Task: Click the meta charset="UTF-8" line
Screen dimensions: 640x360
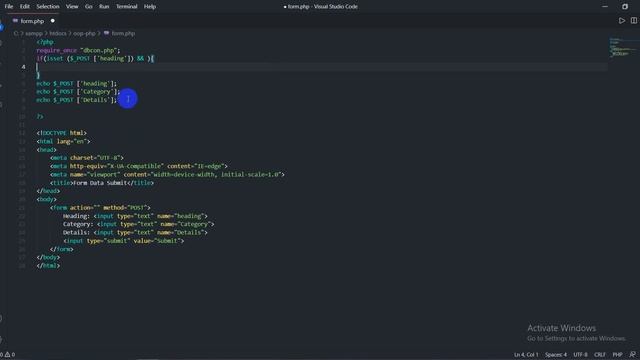Action: click(87, 158)
